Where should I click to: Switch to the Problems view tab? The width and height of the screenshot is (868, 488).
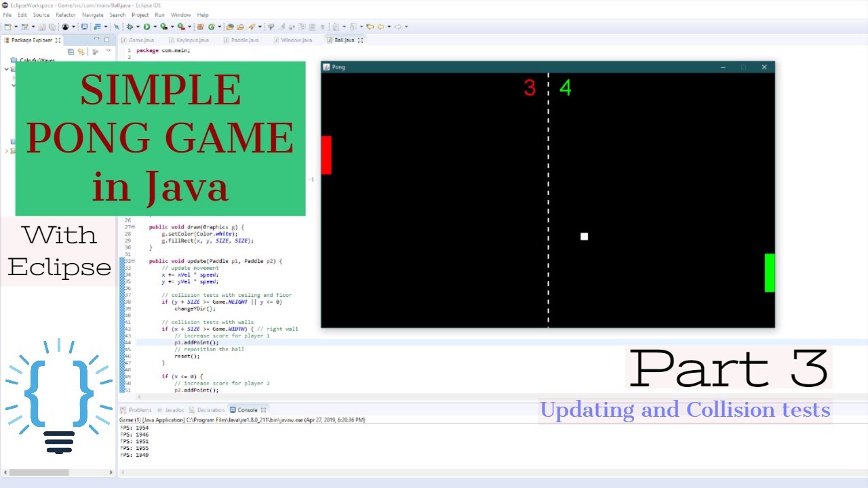[136, 409]
